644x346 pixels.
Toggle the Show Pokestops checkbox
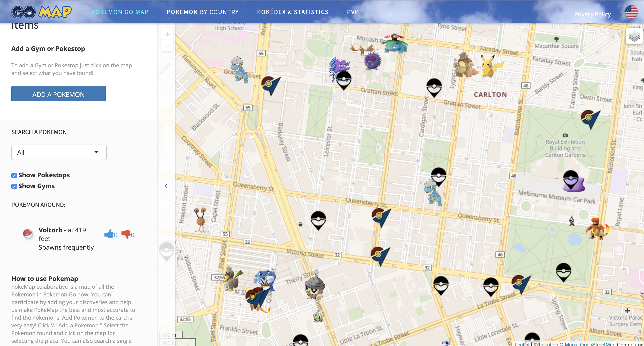(14, 175)
